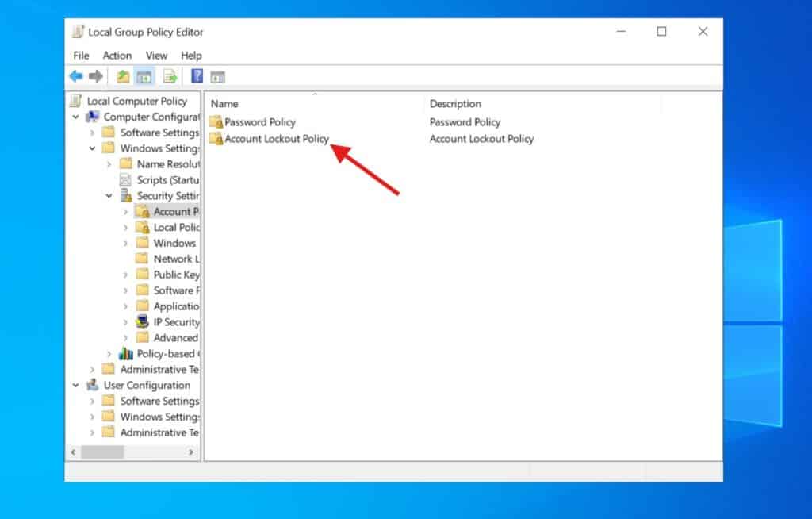Screen dimensions: 812x519
Task: Expand the Public Key Policies node
Action: 125,275
